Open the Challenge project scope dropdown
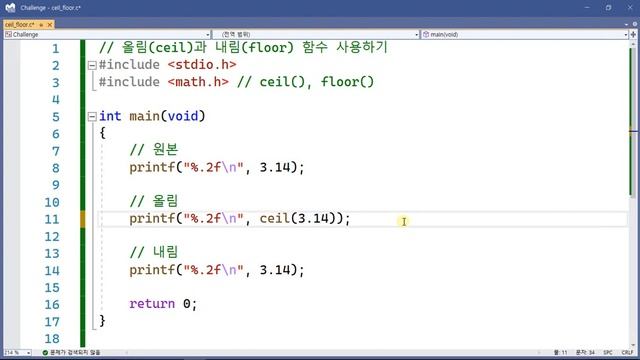 click(x=107, y=35)
